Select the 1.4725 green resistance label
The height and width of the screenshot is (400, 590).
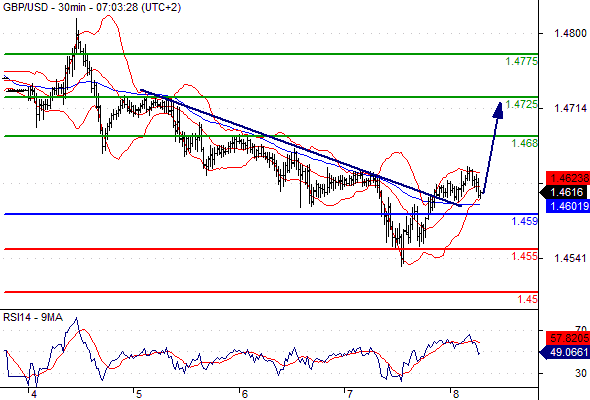522,104
